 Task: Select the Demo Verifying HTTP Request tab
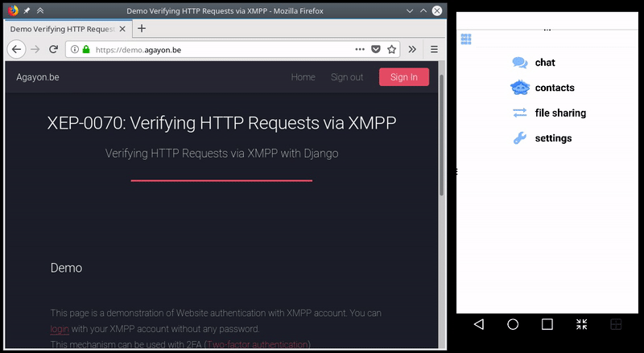[68, 29]
